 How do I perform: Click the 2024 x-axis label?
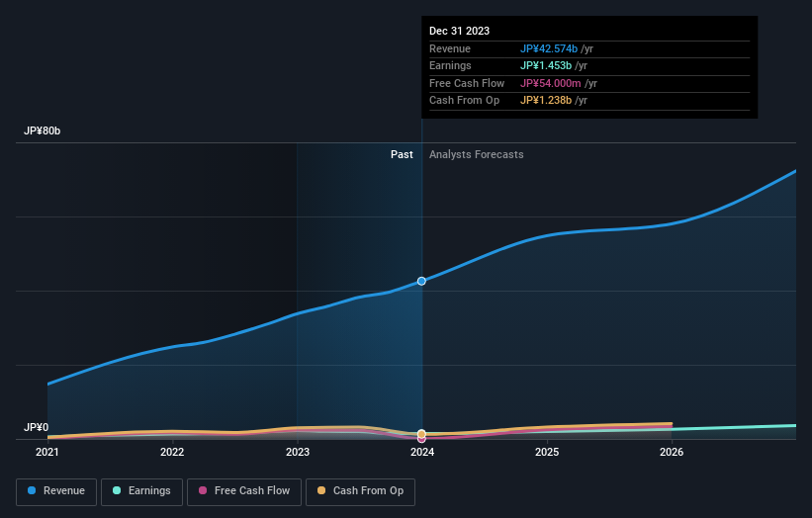[x=422, y=452]
